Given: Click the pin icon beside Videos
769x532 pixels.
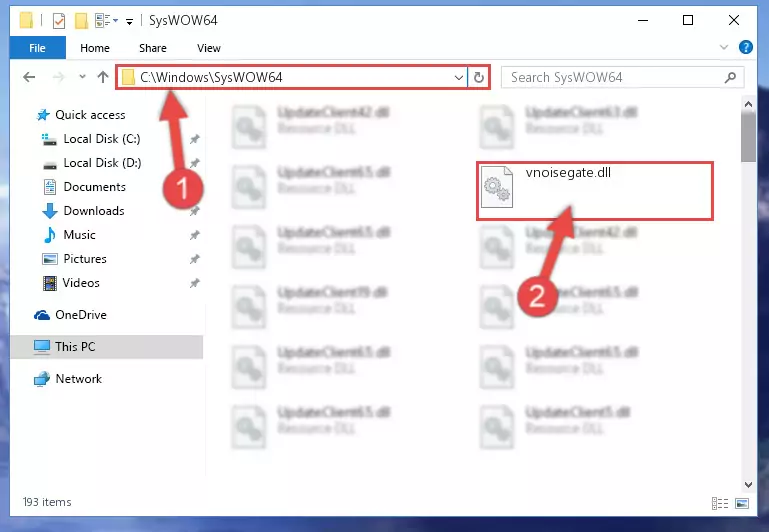Looking at the screenshot, I should point(195,283).
